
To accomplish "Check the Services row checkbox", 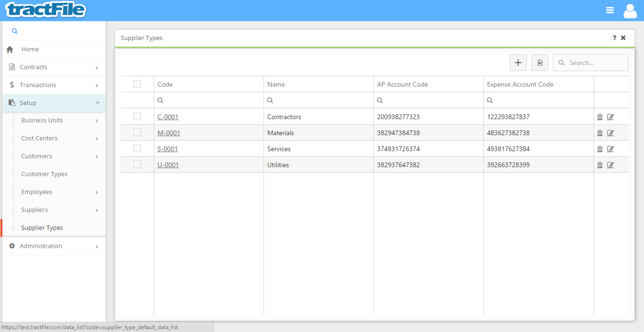I will [137, 148].
